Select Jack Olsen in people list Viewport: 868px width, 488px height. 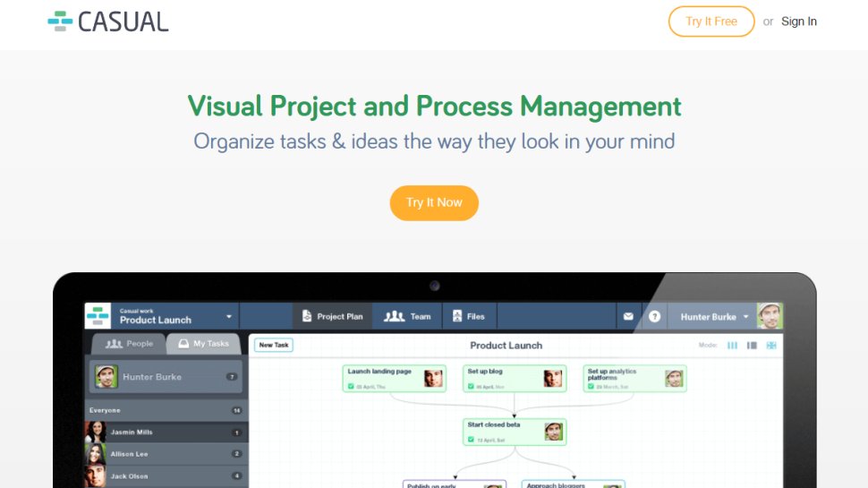166,475
